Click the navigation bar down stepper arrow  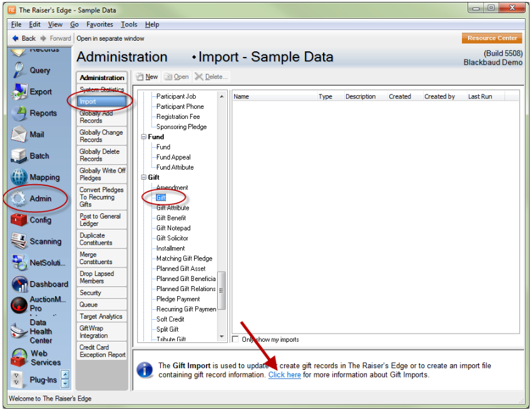[x=66, y=384]
